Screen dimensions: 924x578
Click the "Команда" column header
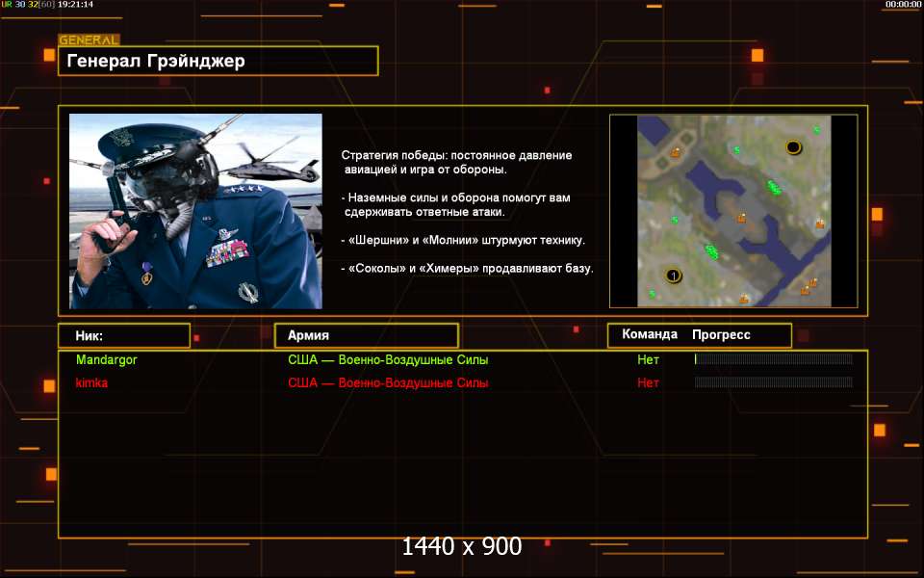[x=650, y=335]
